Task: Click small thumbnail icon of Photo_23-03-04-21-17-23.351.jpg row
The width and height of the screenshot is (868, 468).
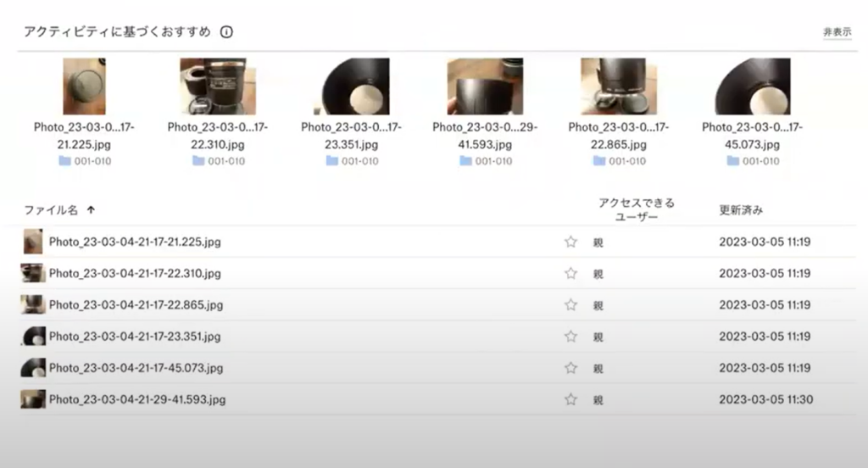Action: (x=33, y=337)
